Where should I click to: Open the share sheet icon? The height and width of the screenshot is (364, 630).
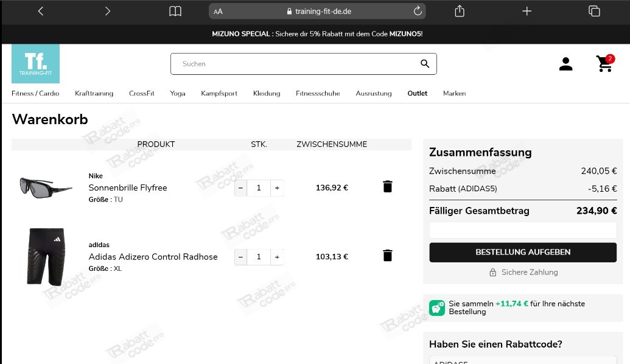point(460,11)
